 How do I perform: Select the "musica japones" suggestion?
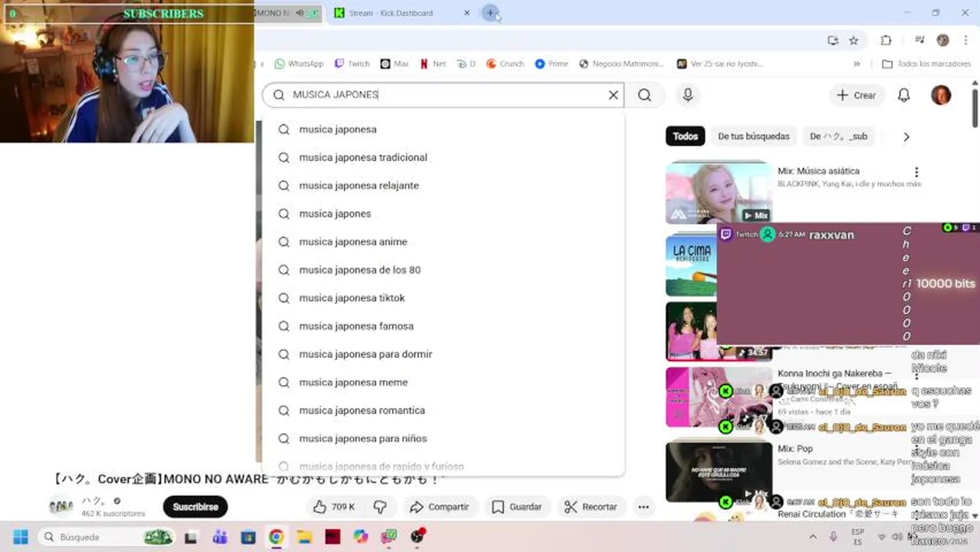(443, 213)
